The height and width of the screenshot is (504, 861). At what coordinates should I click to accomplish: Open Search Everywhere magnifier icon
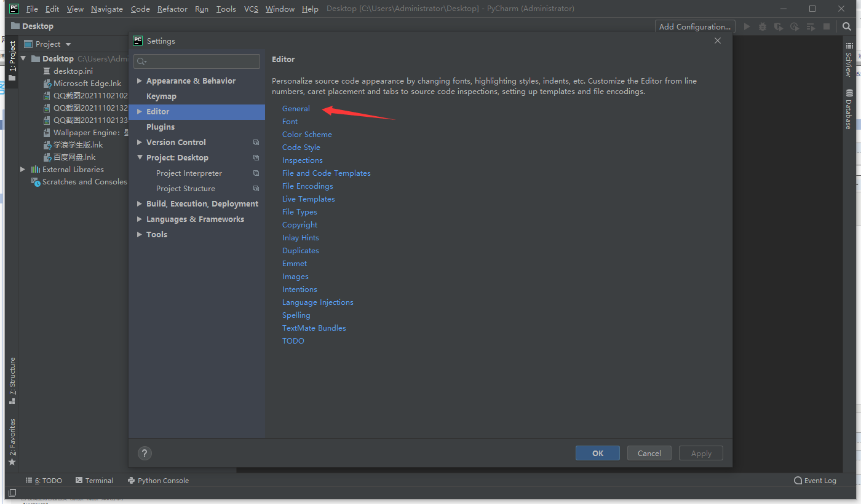pyautogui.click(x=847, y=26)
